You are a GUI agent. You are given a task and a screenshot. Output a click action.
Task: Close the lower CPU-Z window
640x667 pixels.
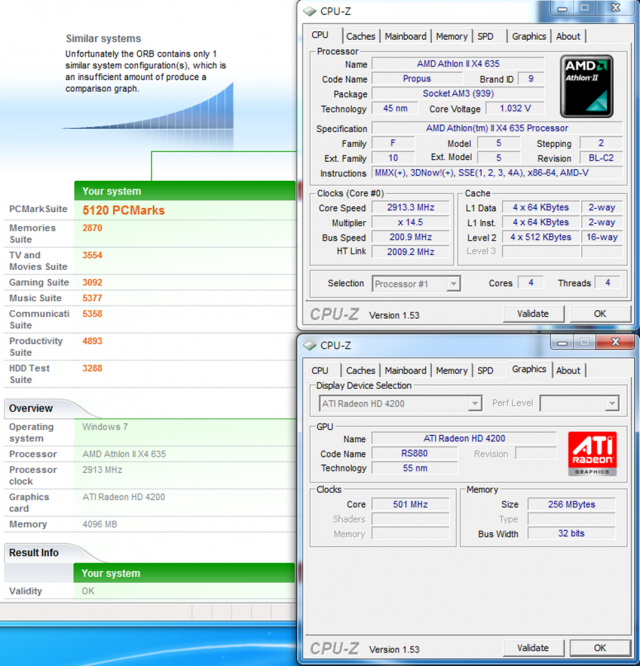click(615, 342)
